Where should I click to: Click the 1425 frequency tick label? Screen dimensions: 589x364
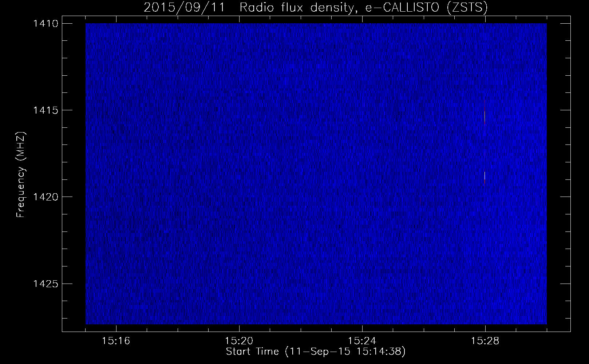45,284
